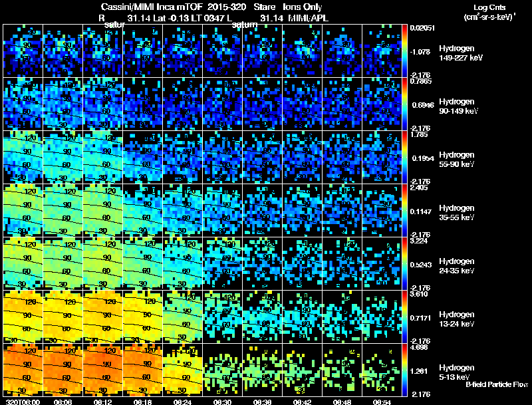
Task: Click the Log Cnts legend heading
Action: [x=489, y=7]
